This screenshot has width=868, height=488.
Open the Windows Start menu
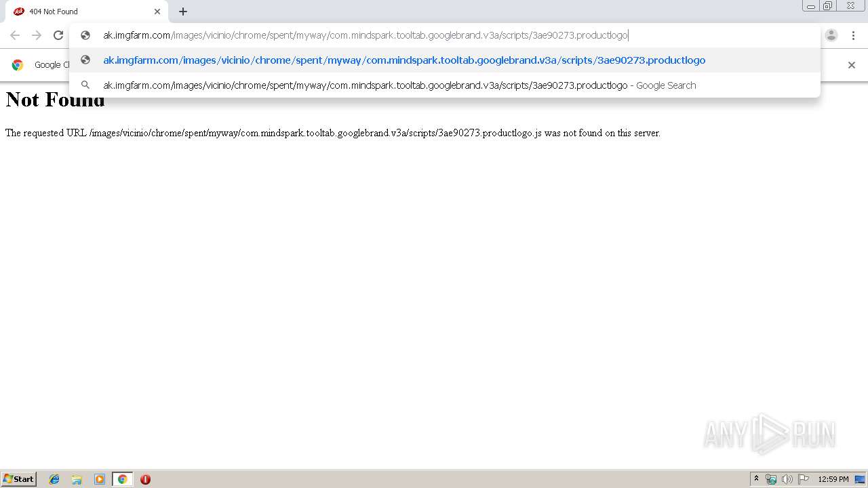coord(18,479)
